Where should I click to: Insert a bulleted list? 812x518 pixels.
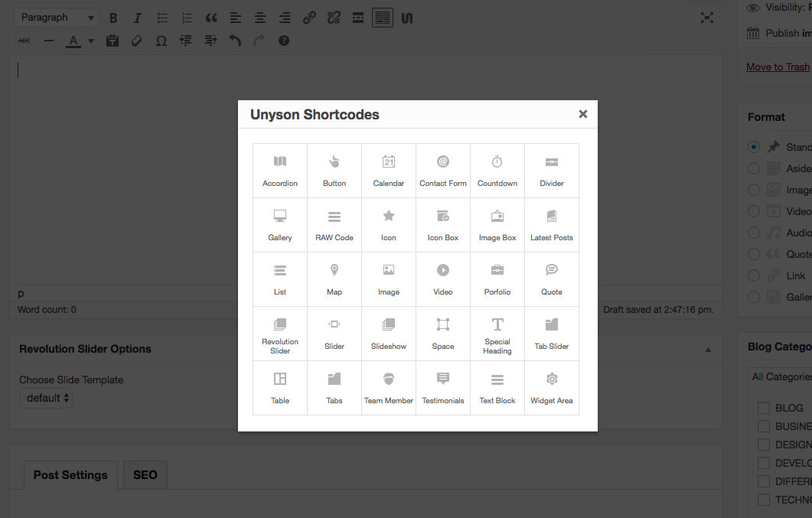(x=162, y=18)
